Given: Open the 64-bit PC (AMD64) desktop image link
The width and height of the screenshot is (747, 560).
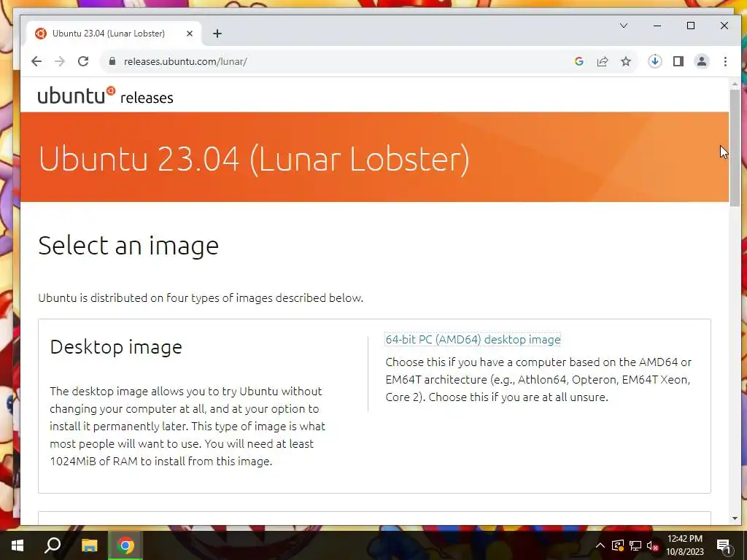Looking at the screenshot, I should (x=473, y=340).
